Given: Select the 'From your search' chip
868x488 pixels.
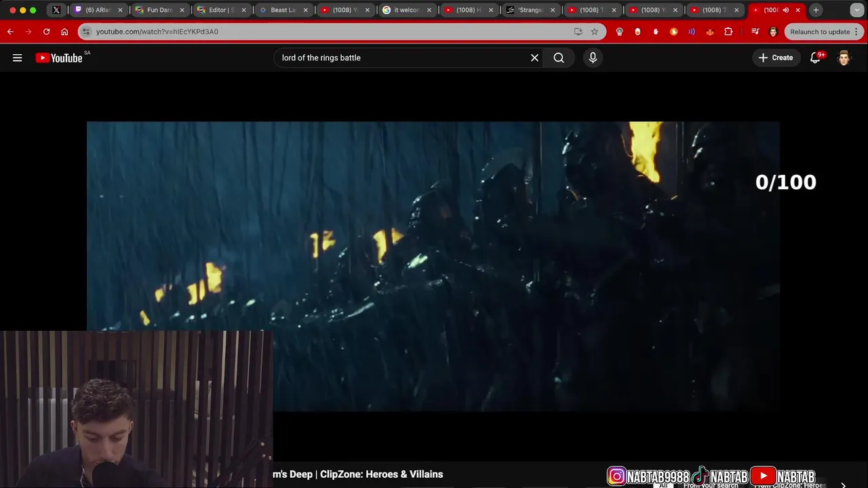Looking at the screenshot, I should (x=711, y=485).
